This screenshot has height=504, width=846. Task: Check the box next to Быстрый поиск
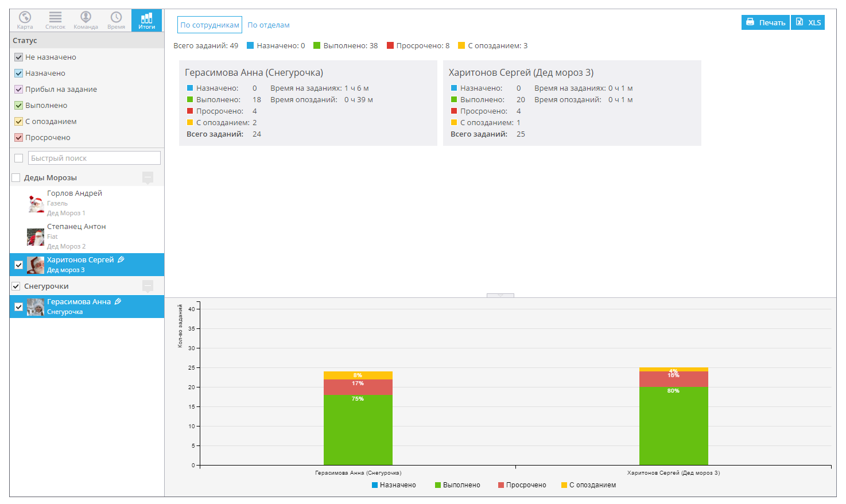[x=18, y=158]
